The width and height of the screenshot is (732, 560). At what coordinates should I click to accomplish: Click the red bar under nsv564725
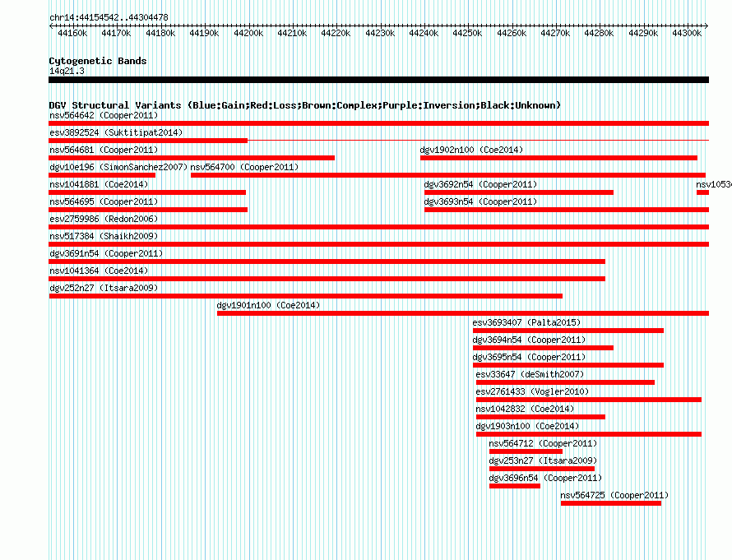610,503
